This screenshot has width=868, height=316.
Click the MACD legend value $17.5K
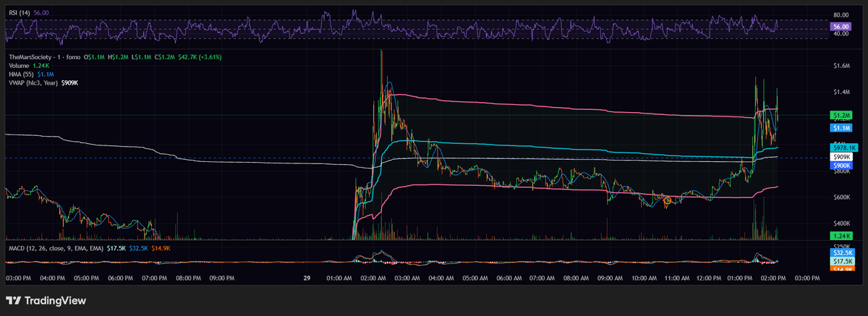(116, 248)
